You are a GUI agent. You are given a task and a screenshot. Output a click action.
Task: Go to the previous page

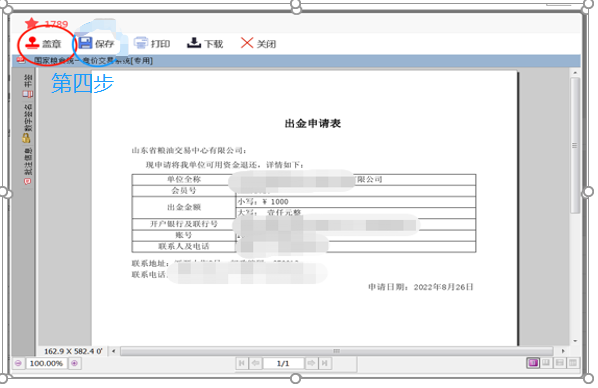coord(255,363)
